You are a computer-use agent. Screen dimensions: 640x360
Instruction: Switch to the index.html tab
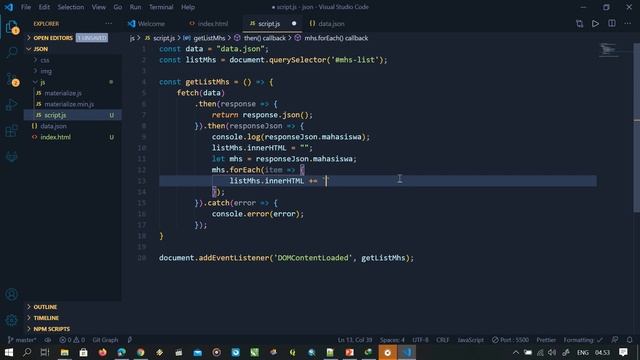coord(209,24)
